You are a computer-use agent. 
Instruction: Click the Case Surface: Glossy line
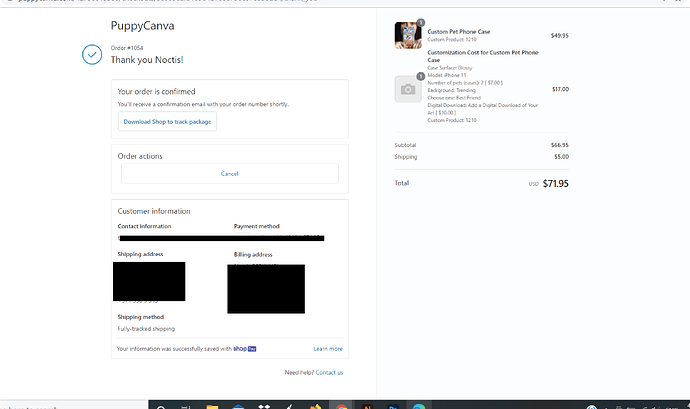(450, 68)
